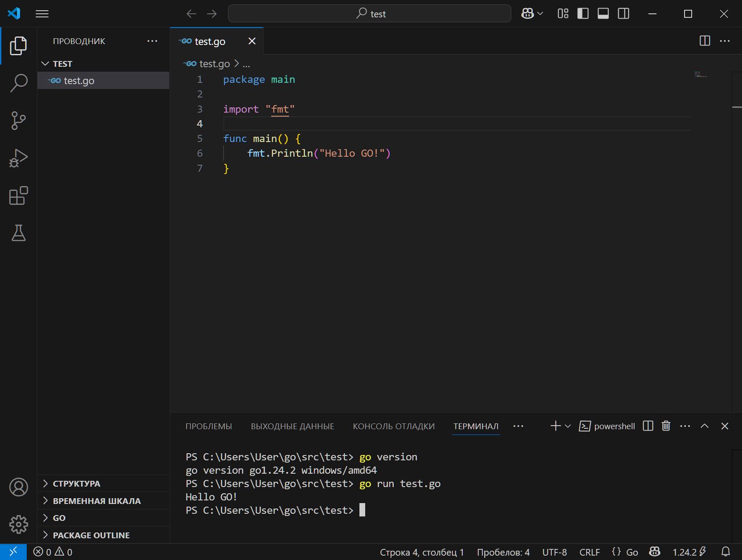Toggle the secondary side bar visibility
Viewport: 742px width, 560px height.
click(x=624, y=14)
